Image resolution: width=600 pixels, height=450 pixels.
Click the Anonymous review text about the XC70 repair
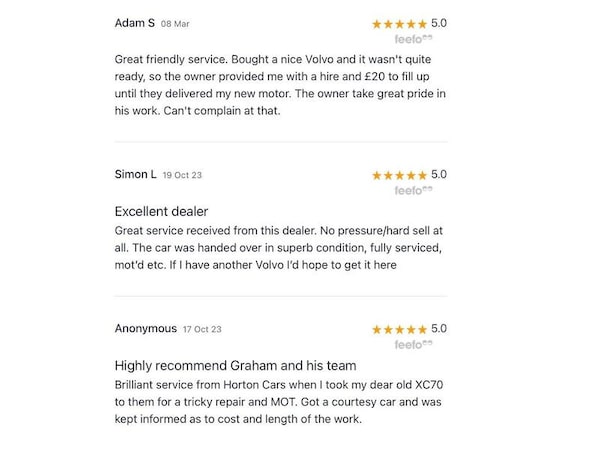point(280,401)
